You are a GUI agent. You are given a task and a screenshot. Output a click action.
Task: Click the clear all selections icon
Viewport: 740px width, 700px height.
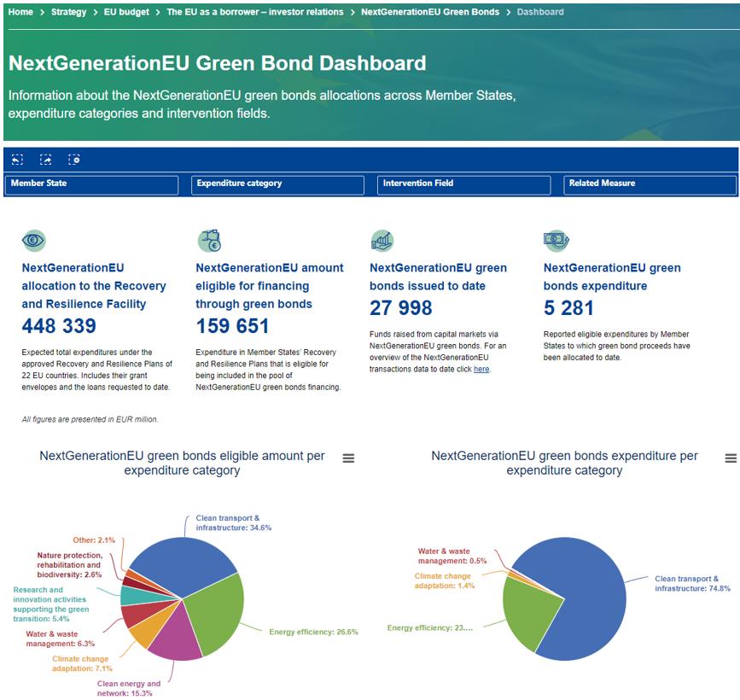pyautogui.click(x=74, y=160)
